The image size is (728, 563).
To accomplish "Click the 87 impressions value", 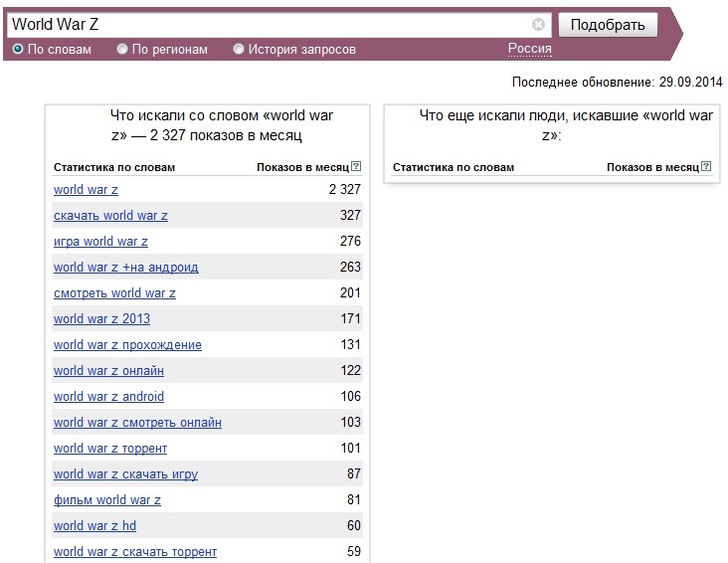I will coord(354,473).
